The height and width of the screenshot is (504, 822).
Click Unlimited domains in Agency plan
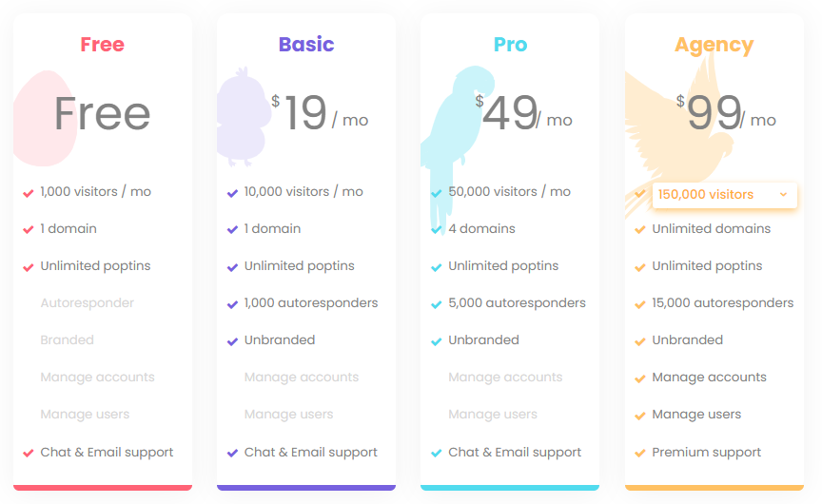711,228
